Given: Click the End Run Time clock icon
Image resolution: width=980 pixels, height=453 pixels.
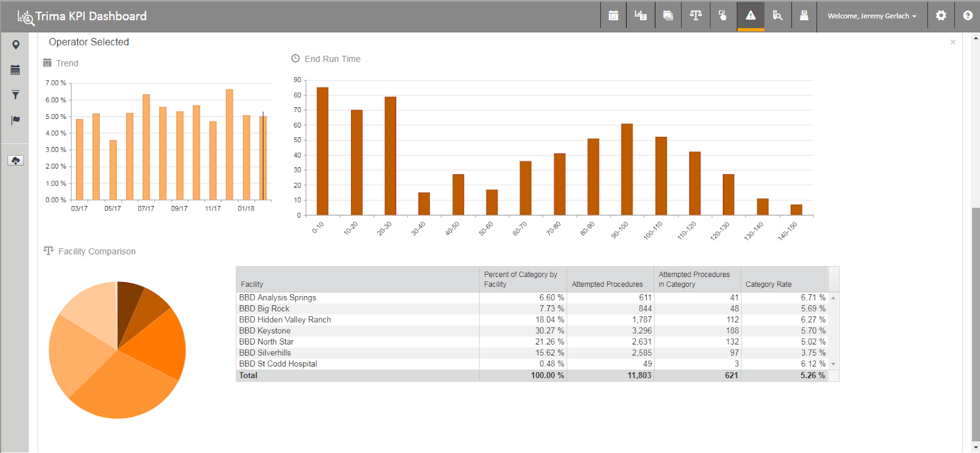Looking at the screenshot, I should [296, 58].
